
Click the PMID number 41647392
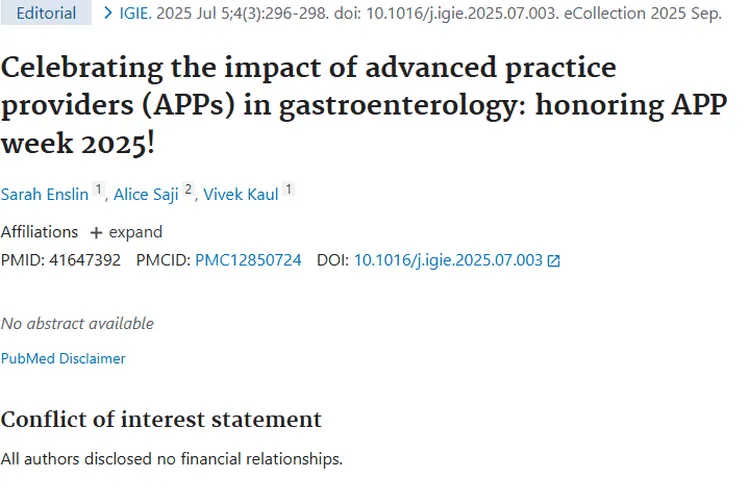click(84, 260)
